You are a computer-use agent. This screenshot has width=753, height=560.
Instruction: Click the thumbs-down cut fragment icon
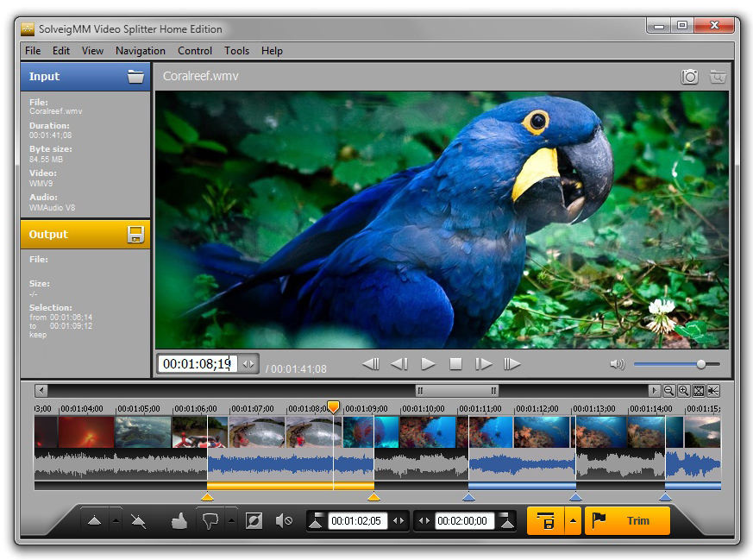[x=210, y=520]
